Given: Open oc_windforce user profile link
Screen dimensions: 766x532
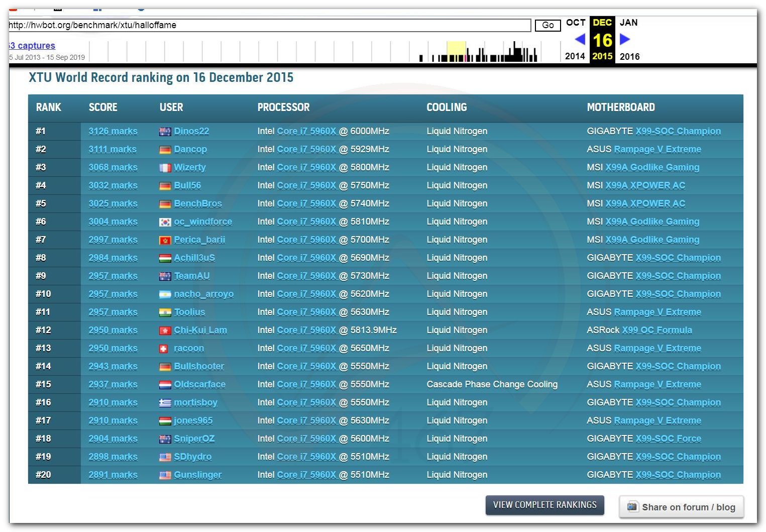Looking at the screenshot, I should [x=203, y=222].
